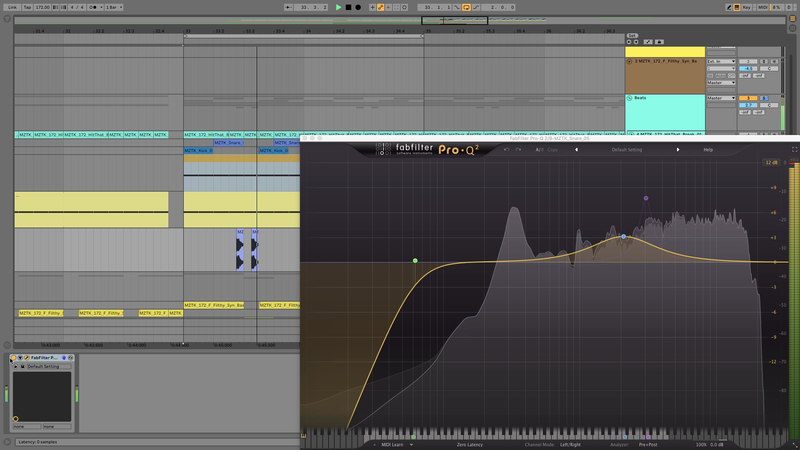Screen dimensions: 800x450
Task: Open the FabFilter plugin window wrench icon
Action: (x=27, y=358)
